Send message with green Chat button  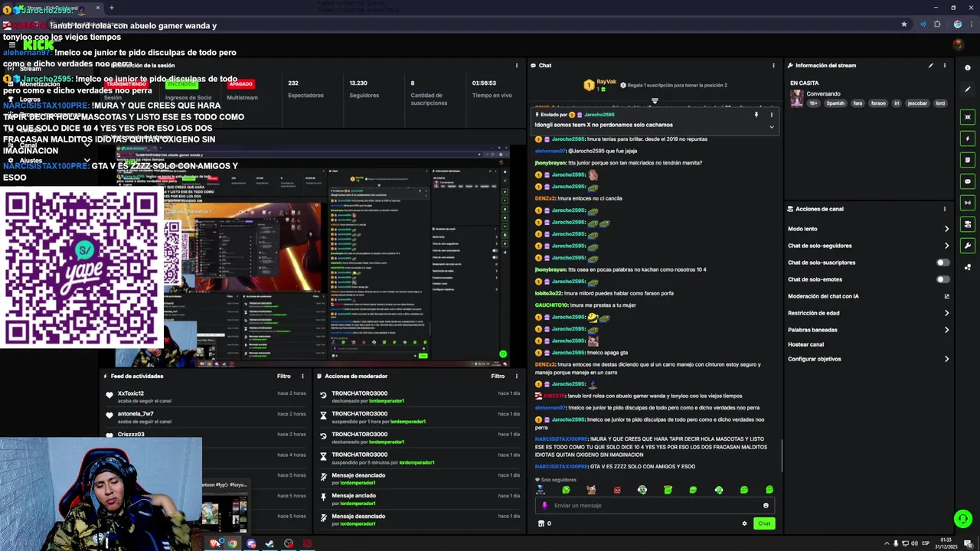tap(764, 523)
